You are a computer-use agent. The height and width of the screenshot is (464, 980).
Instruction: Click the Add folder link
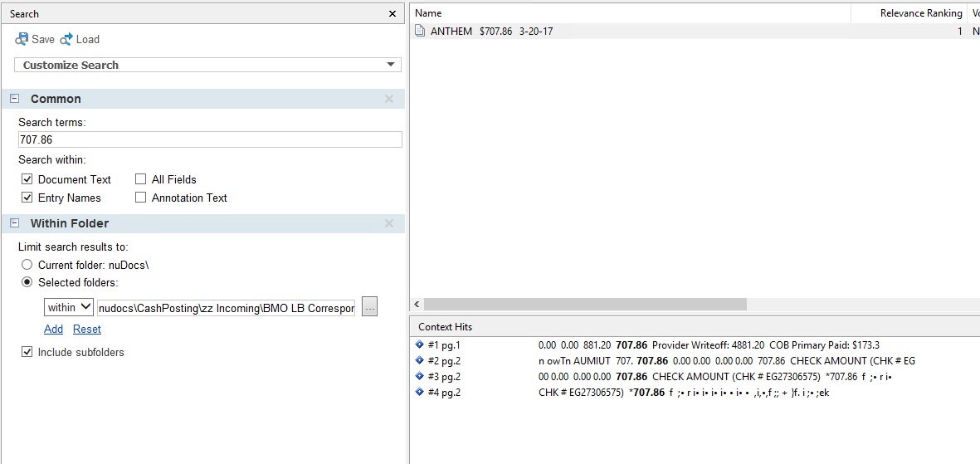pyautogui.click(x=53, y=329)
